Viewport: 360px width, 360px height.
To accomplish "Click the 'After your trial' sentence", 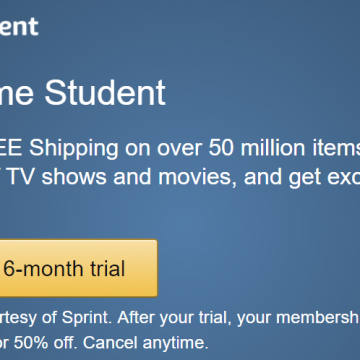I will 173,318.
